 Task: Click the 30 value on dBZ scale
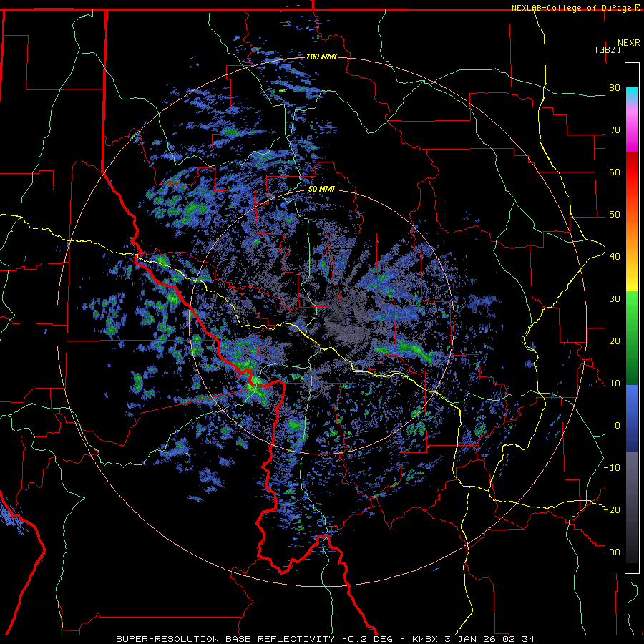(x=615, y=299)
